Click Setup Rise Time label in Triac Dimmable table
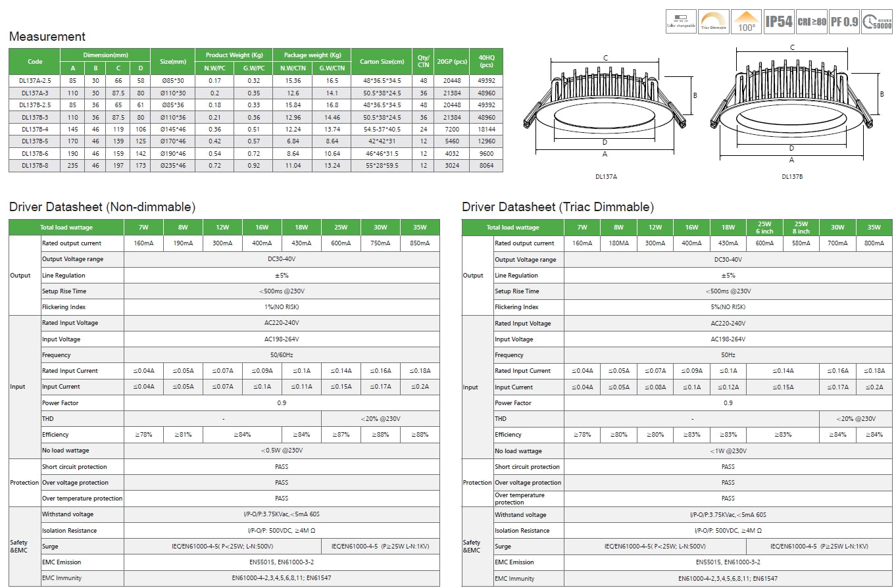This screenshot has width=896, height=588. (x=516, y=291)
